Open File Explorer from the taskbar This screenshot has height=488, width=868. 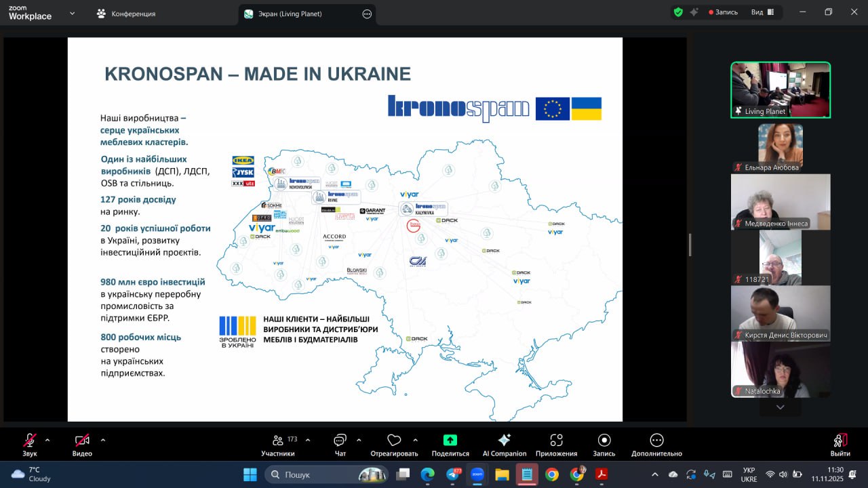pos(502,474)
